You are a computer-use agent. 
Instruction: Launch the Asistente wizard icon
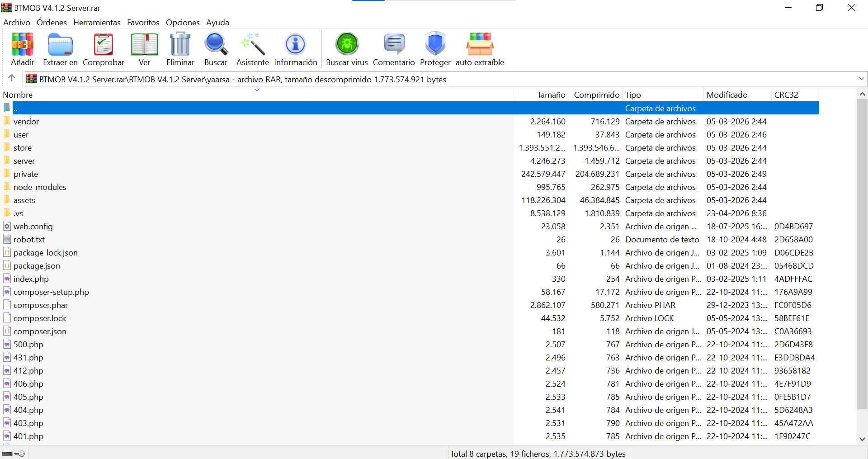click(x=253, y=44)
